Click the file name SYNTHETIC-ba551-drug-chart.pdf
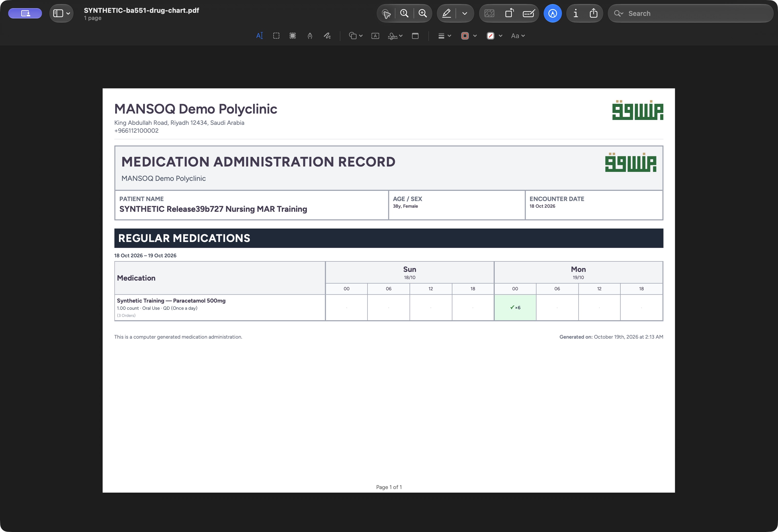778x532 pixels. (x=141, y=10)
